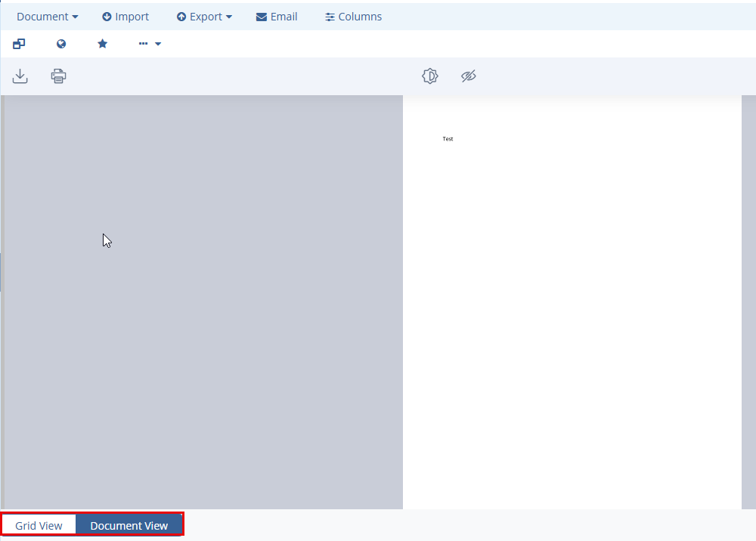Viewport: 756px width, 541px height.
Task: Click the down-arrow circle icon beside Import
Action: coord(107,17)
